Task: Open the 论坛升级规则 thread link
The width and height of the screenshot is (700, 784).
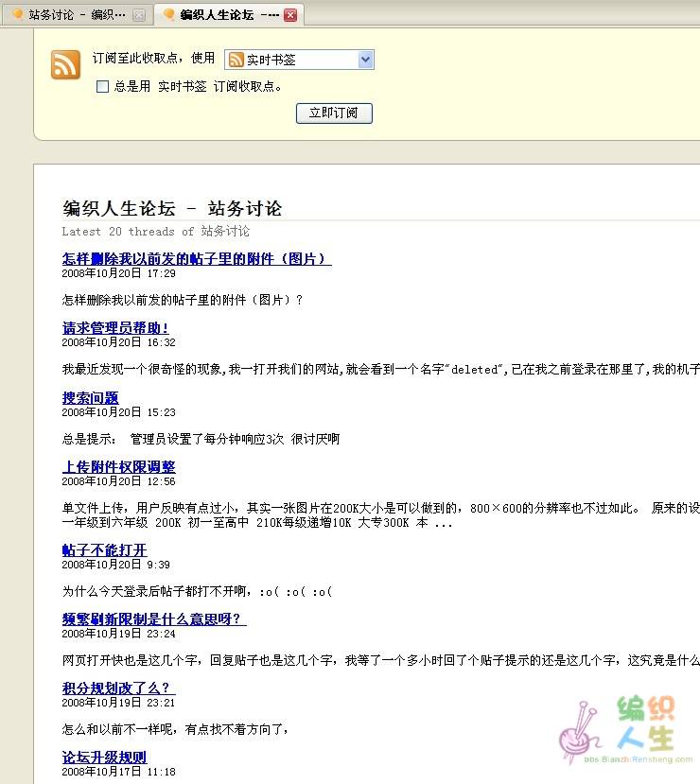Action: pos(104,757)
